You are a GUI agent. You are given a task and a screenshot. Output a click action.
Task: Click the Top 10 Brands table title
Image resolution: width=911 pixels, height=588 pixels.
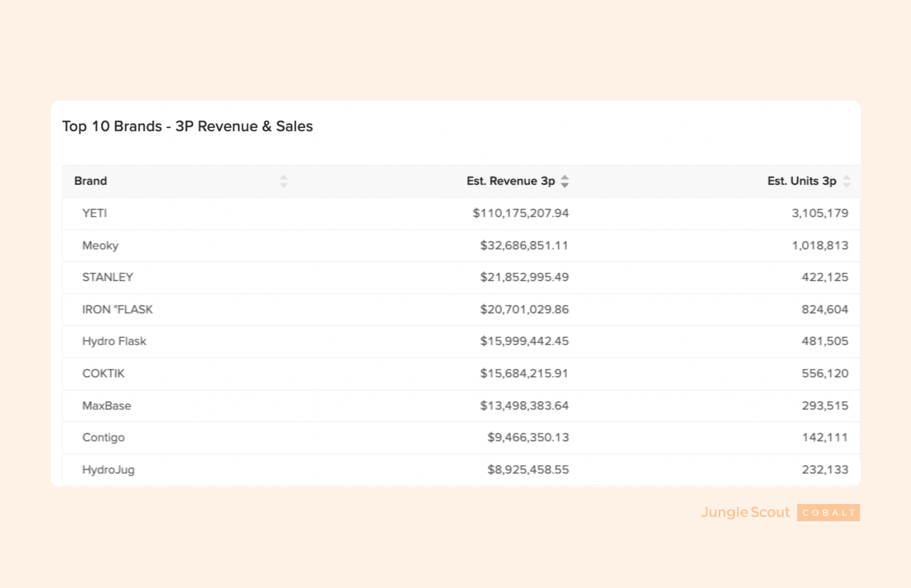[187, 126]
